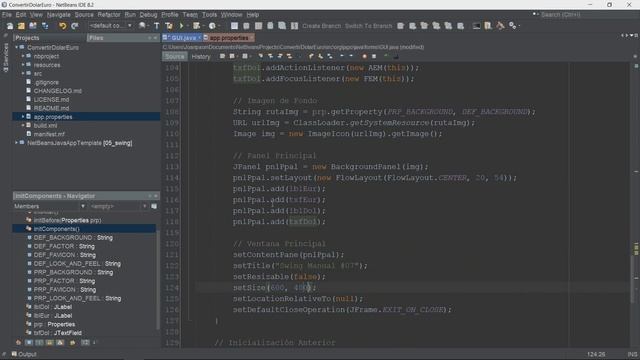Viewport: 640px width, 360px height.
Task: Click the Search (Ctrl+I) field
Action: (587, 15)
